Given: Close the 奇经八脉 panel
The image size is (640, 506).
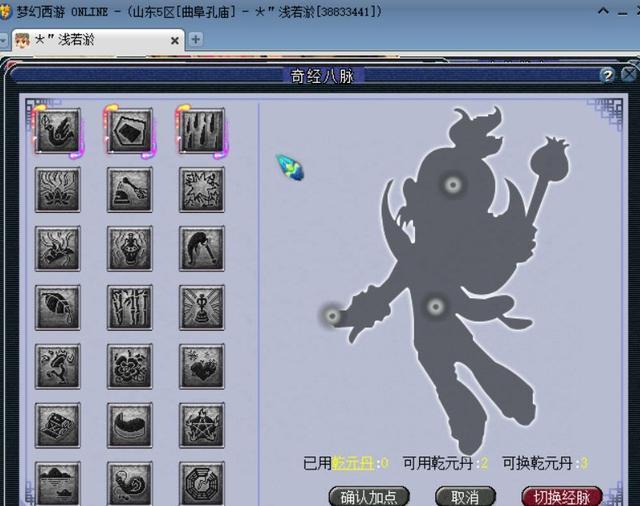Looking at the screenshot, I should [629, 75].
